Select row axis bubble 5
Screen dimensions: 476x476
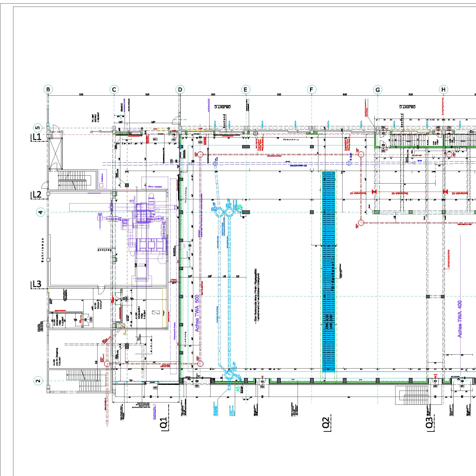tap(38, 128)
